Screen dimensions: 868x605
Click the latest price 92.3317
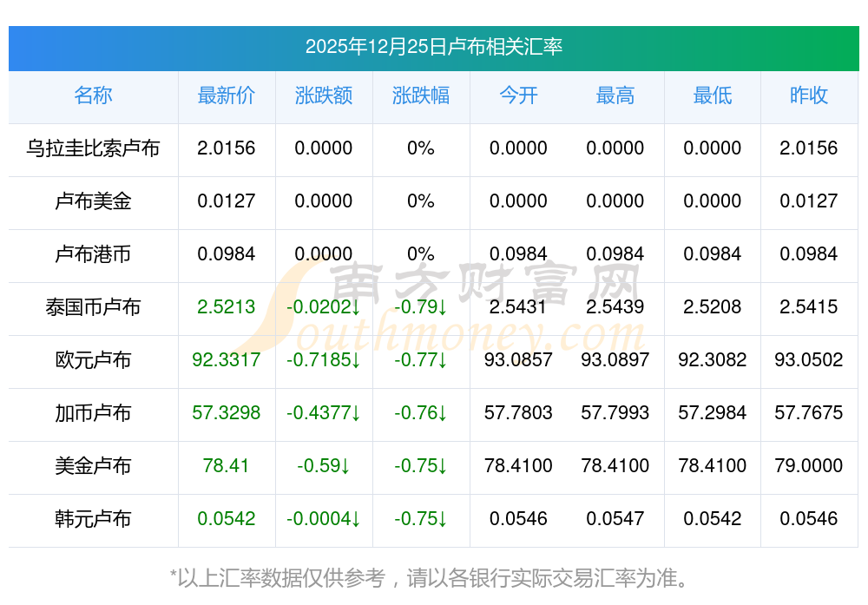tap(226, 360)
